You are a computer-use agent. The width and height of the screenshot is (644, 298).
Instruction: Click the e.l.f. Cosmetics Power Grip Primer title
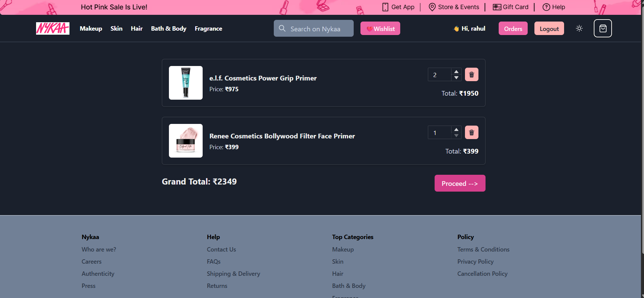pos(263,78)
